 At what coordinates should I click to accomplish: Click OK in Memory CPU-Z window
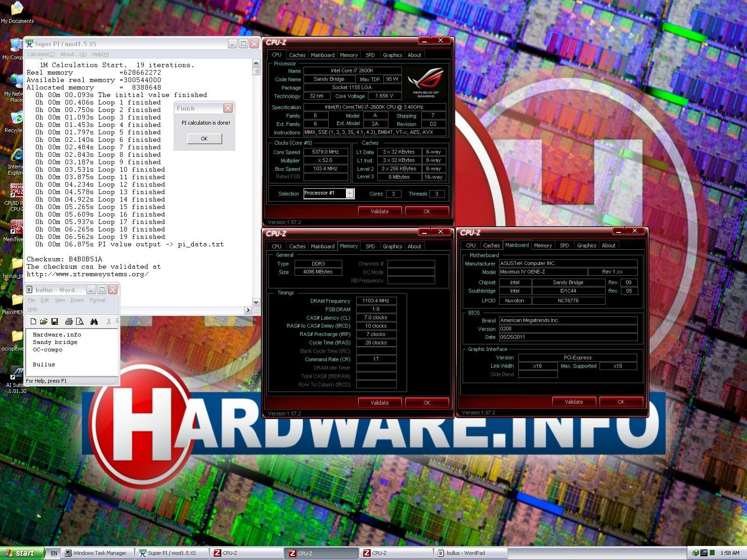point(427,403)
